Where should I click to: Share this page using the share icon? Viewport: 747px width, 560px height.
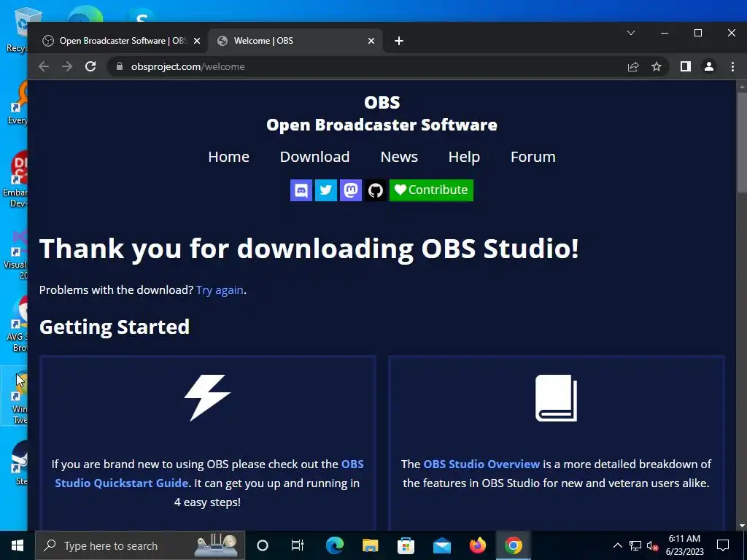click(x=633, y=66)
